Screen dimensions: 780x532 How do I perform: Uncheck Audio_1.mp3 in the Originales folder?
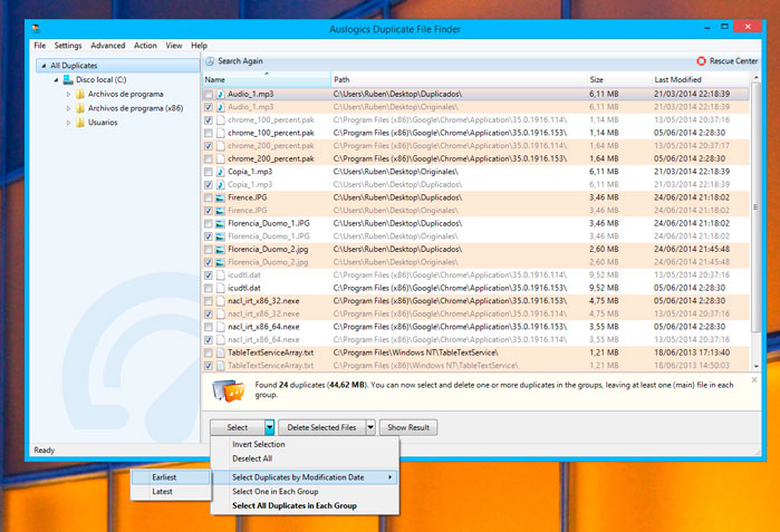coord(208,107)
